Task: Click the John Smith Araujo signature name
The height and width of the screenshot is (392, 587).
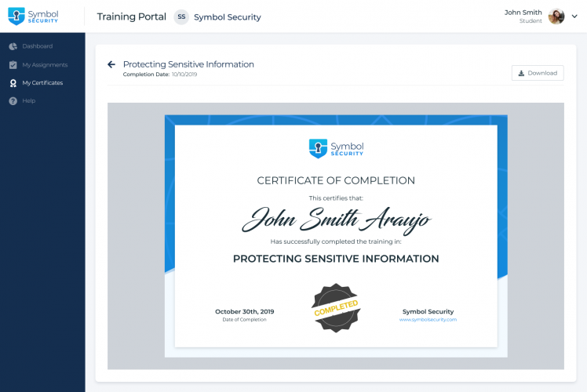Action: [336, 220]
